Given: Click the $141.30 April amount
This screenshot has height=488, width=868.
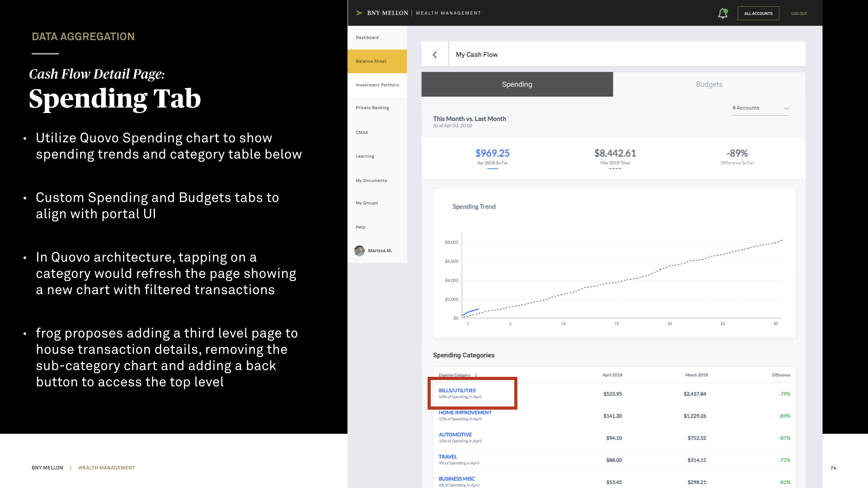Looking at the screenshot, I should (x=612, y=416).
